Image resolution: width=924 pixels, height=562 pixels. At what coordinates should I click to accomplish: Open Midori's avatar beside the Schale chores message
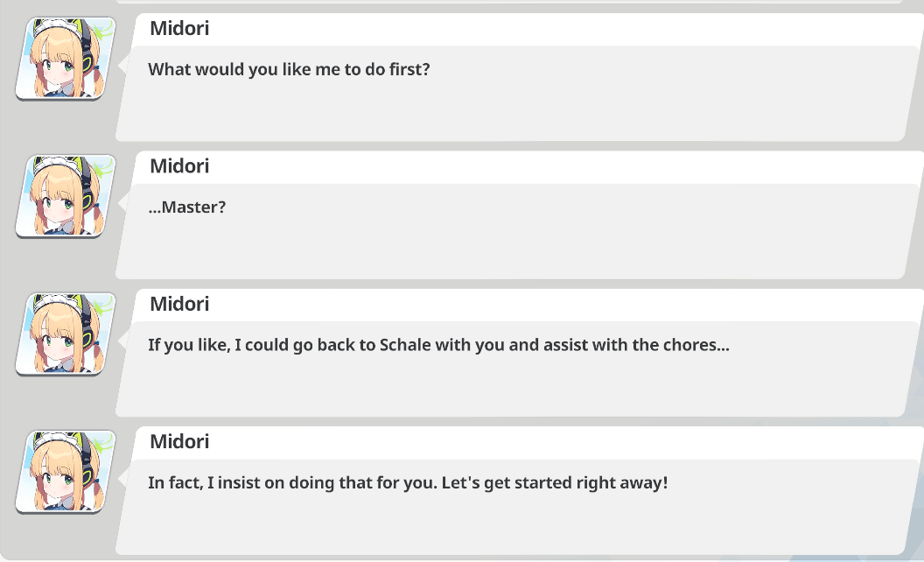(66, 334)
